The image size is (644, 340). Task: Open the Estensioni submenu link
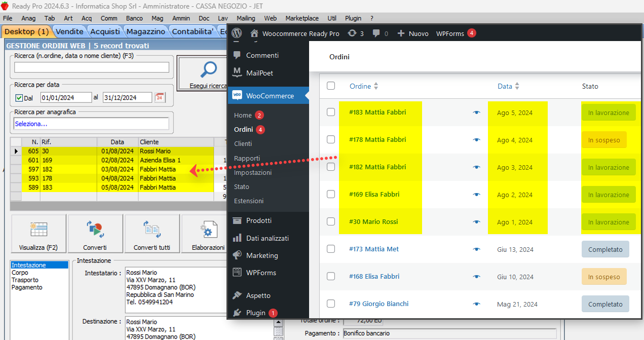point(249,201)
